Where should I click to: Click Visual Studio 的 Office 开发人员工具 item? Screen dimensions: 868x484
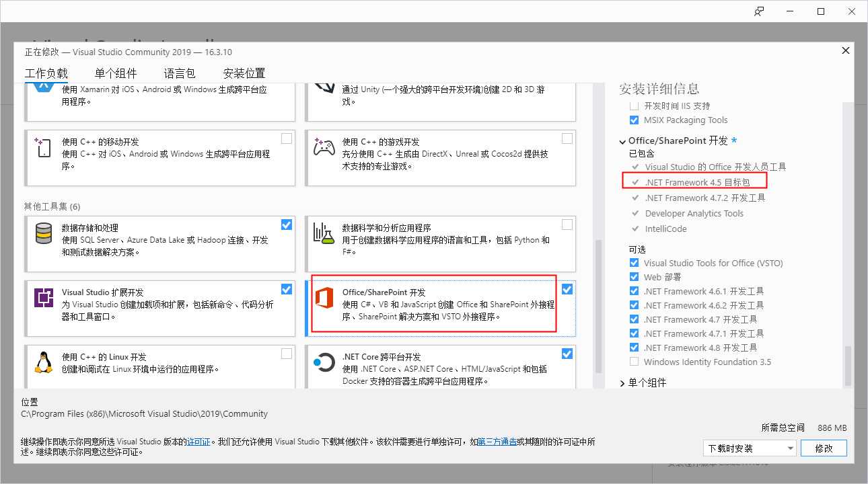click(x=715, y=167)
